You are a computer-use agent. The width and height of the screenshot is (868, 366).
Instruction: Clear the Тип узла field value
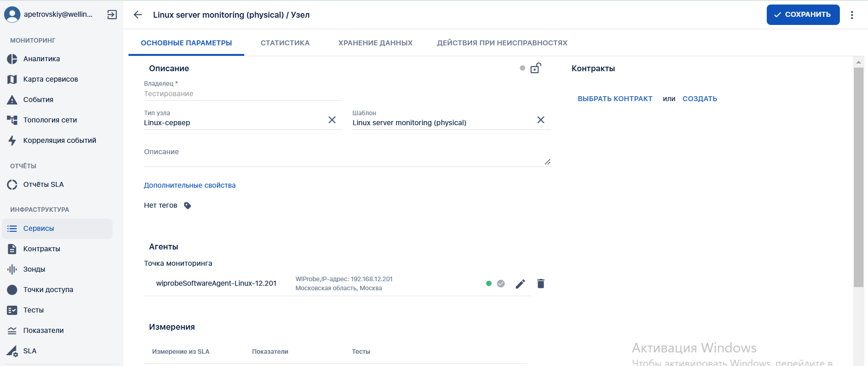332,120
